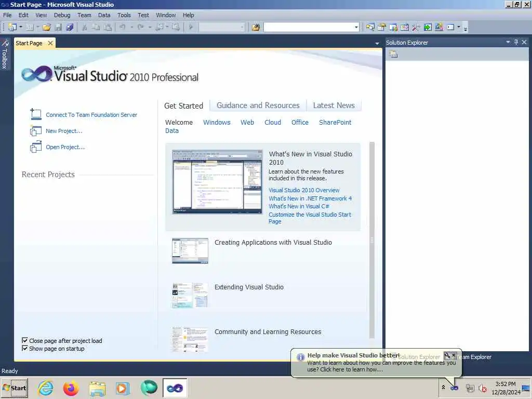Click the Paste toolbar icon
This screenshot has width=532, height=399.
(108, 27)
